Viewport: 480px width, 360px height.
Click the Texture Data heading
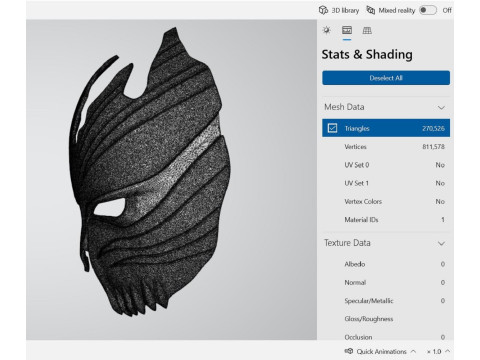tap(347, 243)
